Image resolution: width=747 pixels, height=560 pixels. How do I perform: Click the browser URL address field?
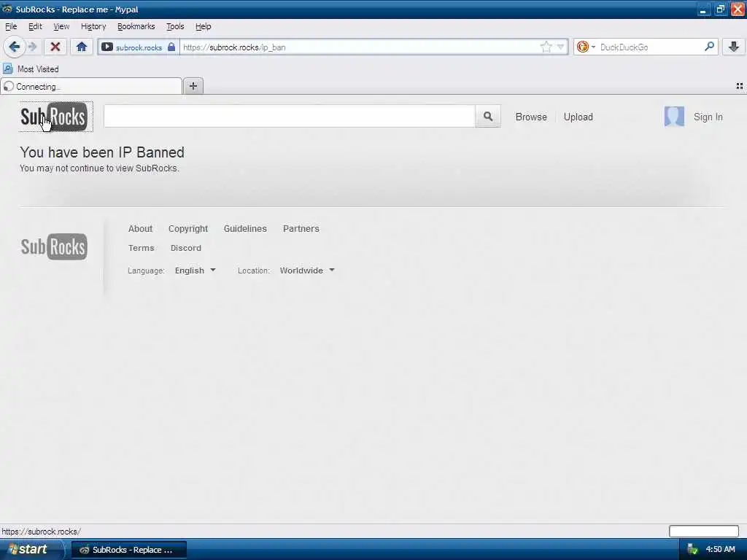(x=360, y=47)
